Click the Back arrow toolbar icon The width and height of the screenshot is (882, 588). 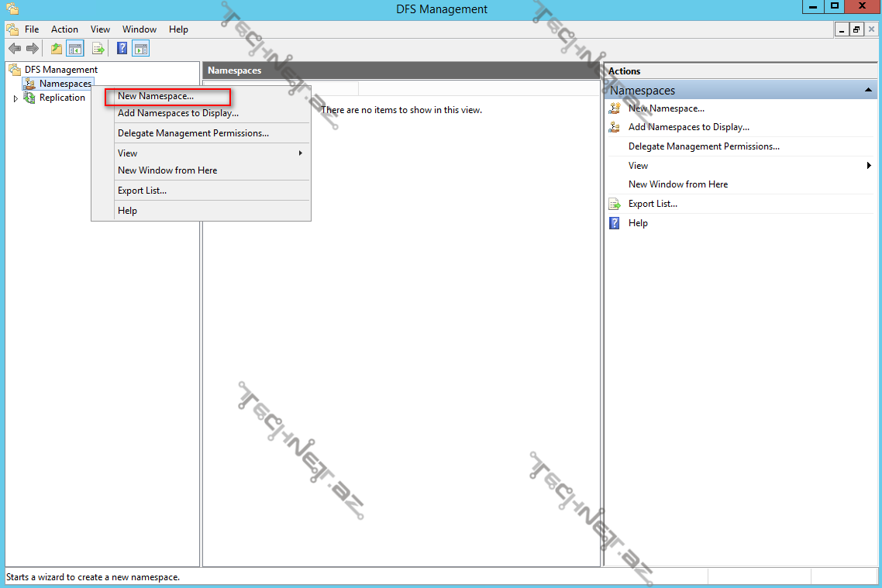click(15, 49)
